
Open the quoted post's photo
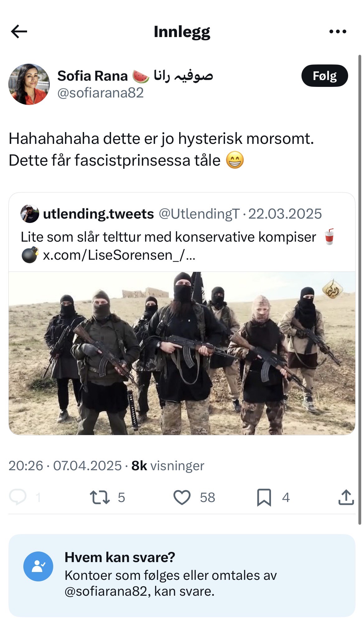tap(182, 353)
